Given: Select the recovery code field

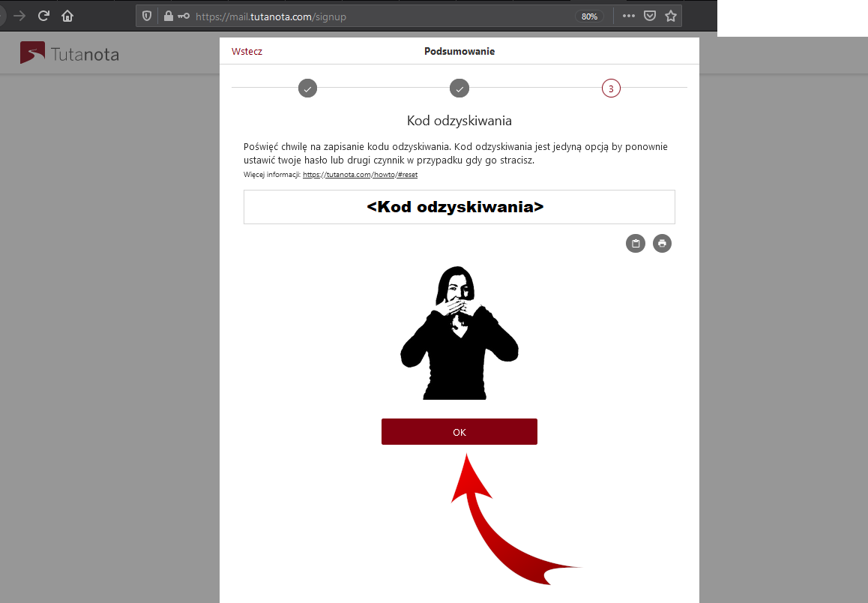Looking at the screenshot, I should tap(459, 207).
